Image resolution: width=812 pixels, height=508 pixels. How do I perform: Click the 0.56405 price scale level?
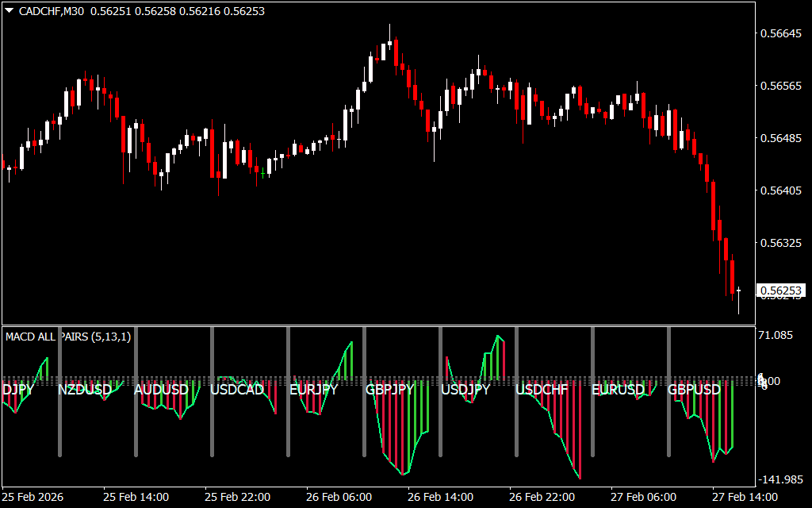click(x=781, y=190)
